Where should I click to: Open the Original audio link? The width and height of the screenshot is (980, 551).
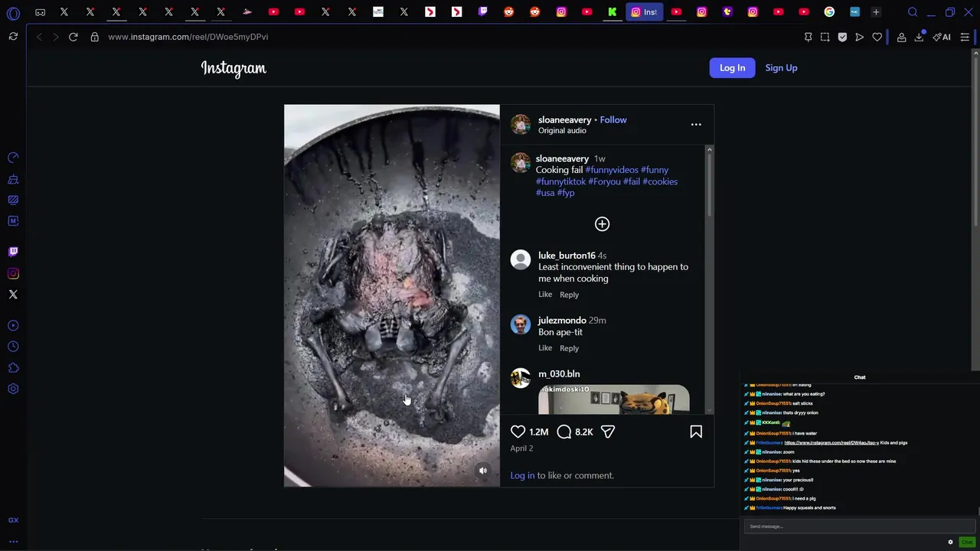562,131
